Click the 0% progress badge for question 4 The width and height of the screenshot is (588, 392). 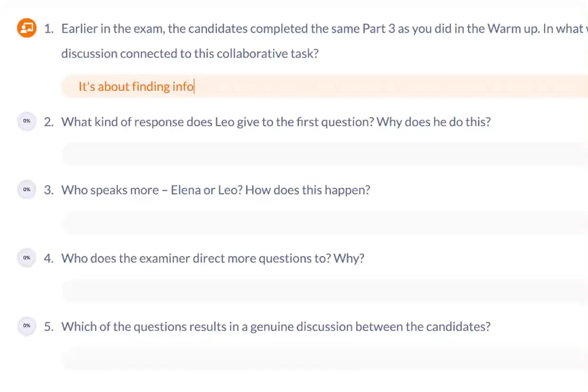click(27, 258)
